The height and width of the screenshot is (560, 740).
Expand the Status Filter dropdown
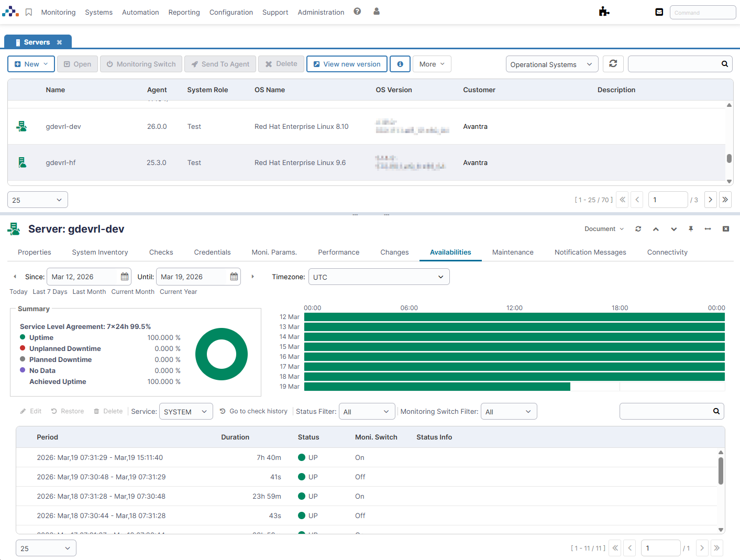(x=367, y=412)
